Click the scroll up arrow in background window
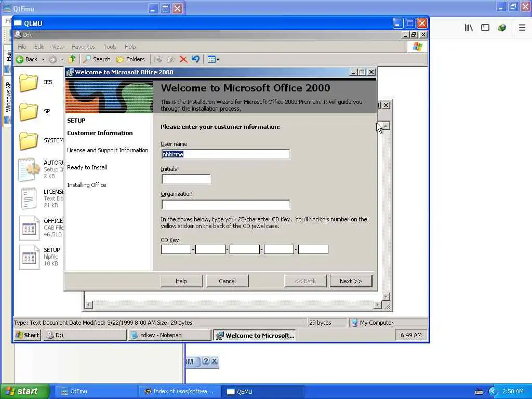532x399 pixels. [386, 126]
